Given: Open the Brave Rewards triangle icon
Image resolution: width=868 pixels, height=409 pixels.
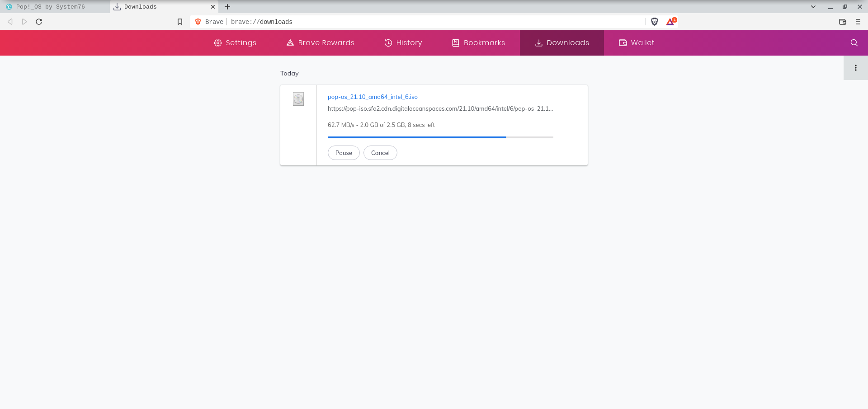Looking at the screenshot, I should coord(670,22).
